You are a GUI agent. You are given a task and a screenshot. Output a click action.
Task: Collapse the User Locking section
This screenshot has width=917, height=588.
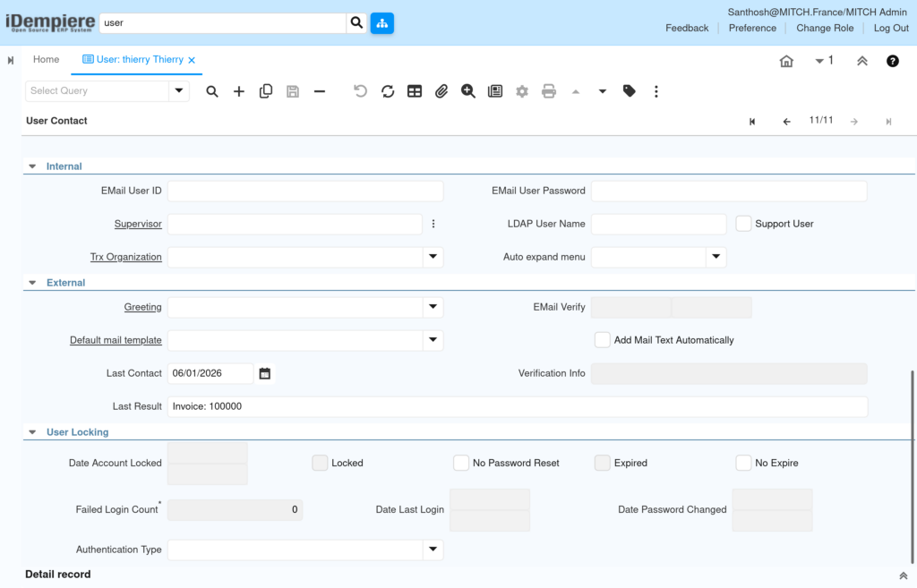(33, 432)
